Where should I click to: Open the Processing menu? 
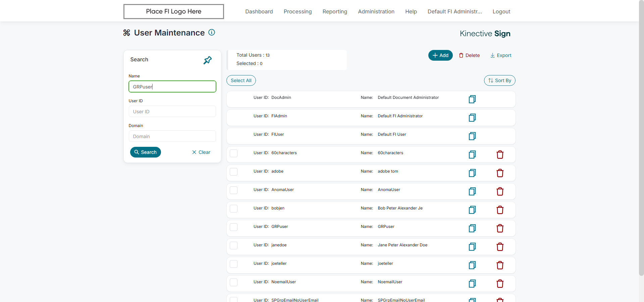[x=298, y=11]
